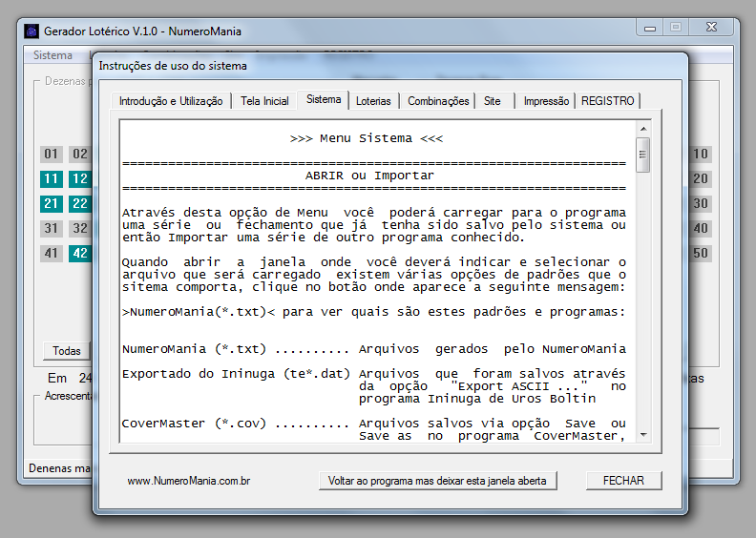Toggle selected number 42 in main window

80,254
